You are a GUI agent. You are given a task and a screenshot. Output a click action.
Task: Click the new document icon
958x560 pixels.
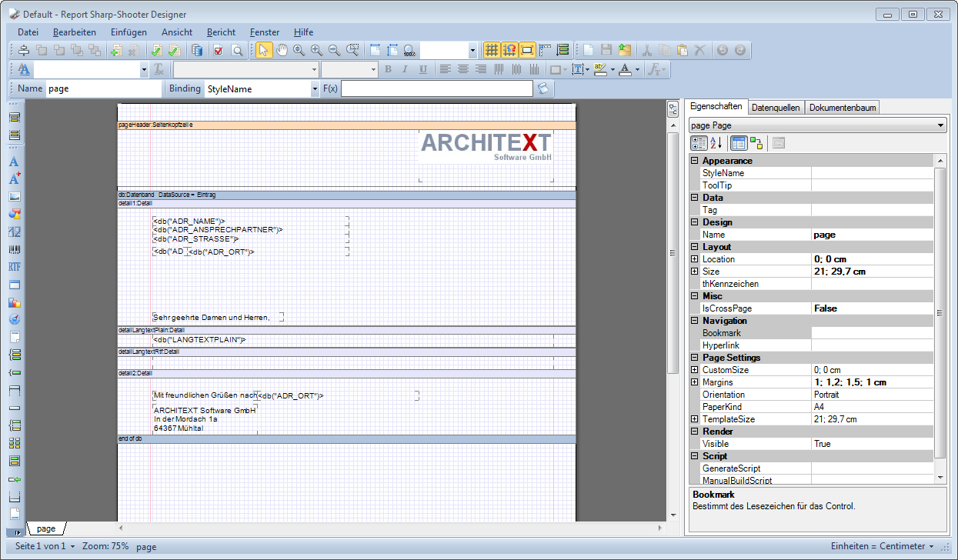click(589, 50)
